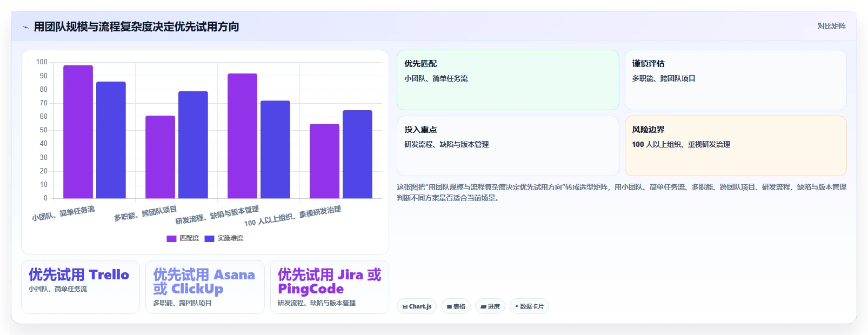Open the 风险边界 matrix card

[x=736, y=146]
